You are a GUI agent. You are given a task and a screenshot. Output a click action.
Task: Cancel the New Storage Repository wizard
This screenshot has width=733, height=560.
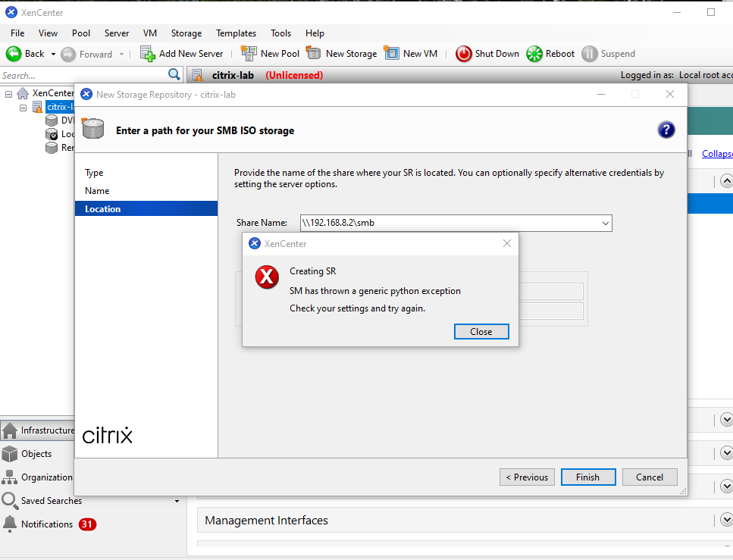pos(650,477)
